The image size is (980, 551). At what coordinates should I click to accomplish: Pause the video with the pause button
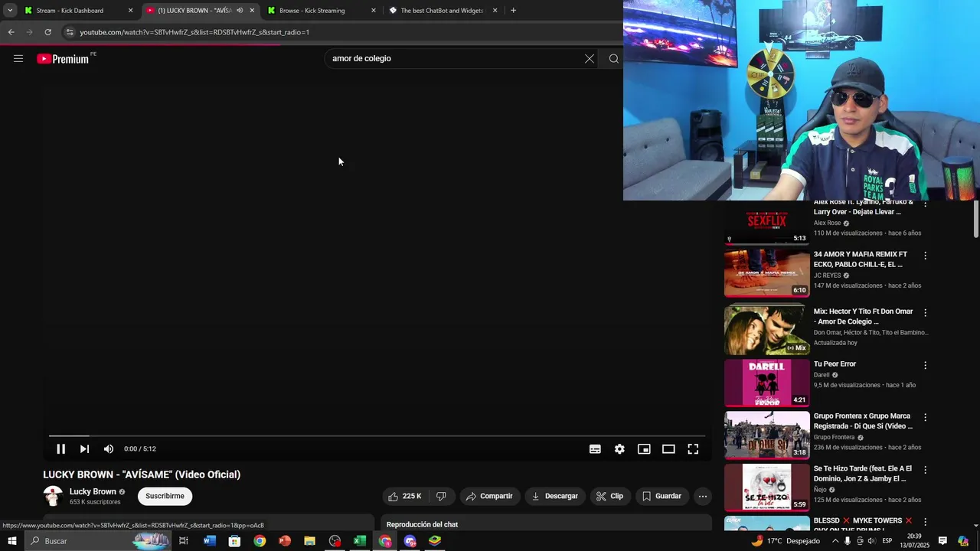coord(61,449)
